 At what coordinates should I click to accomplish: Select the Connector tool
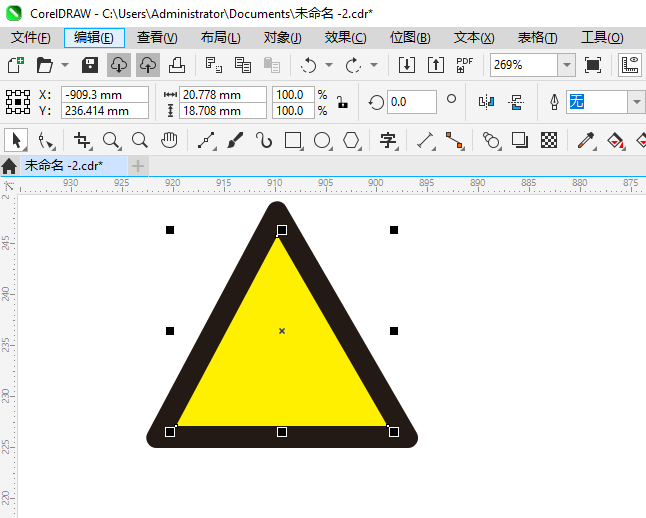tap(454, 141)
